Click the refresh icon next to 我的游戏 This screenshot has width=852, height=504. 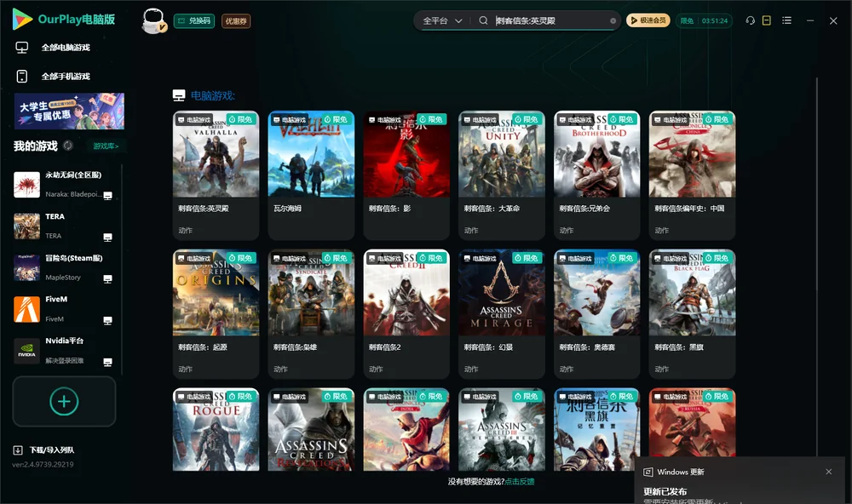(68, 146)
